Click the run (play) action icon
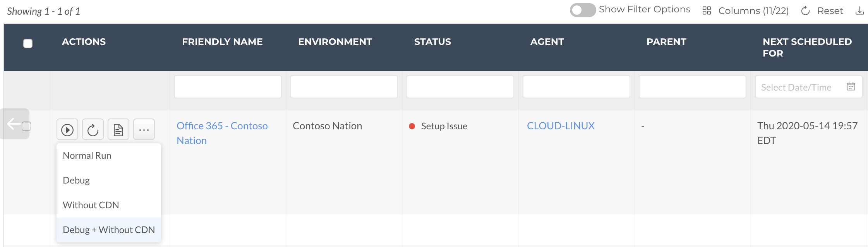 pyautogui.click(x=67, y=129)
